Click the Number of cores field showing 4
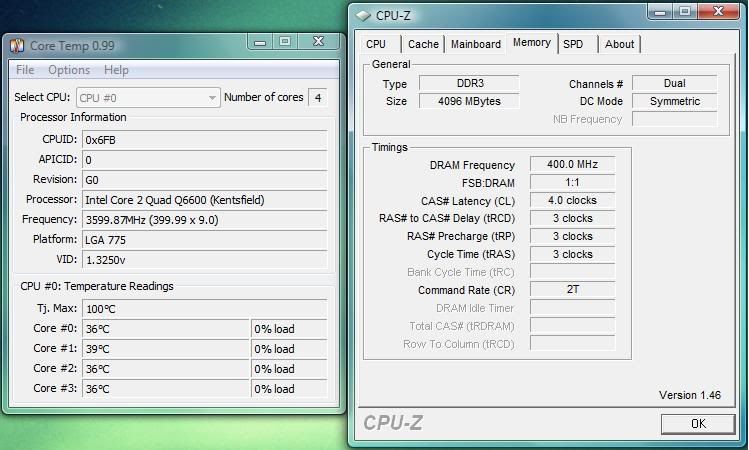 pyautogui.click(x=318, y=97)
